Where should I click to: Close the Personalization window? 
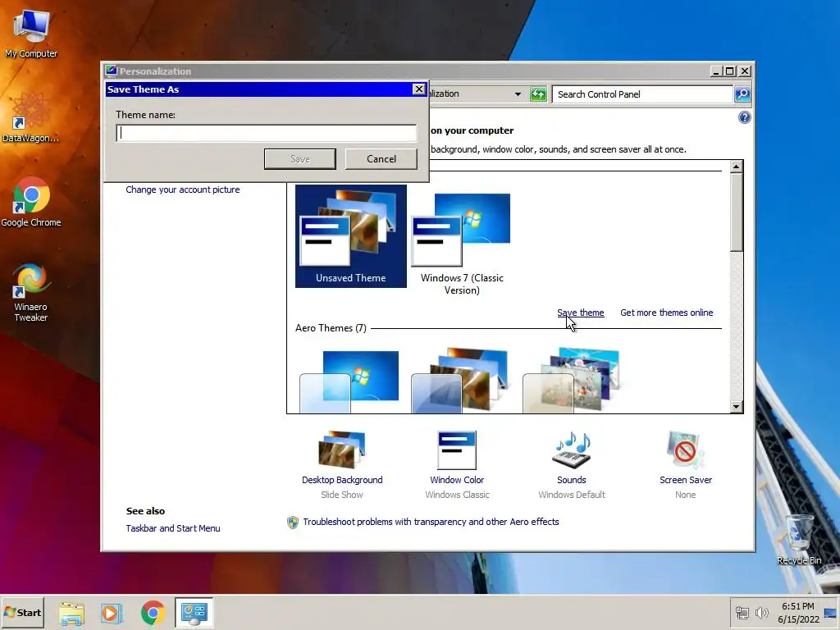point(745,71)
